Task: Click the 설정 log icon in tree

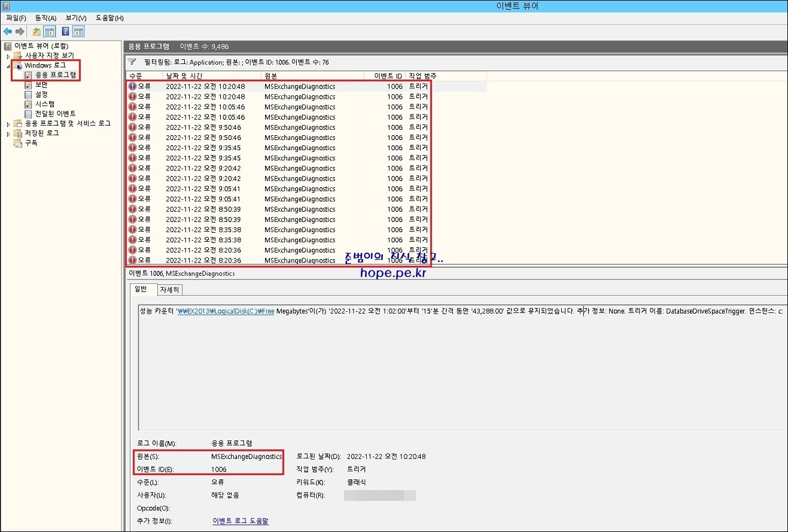Action: click(x=28, y=95)
